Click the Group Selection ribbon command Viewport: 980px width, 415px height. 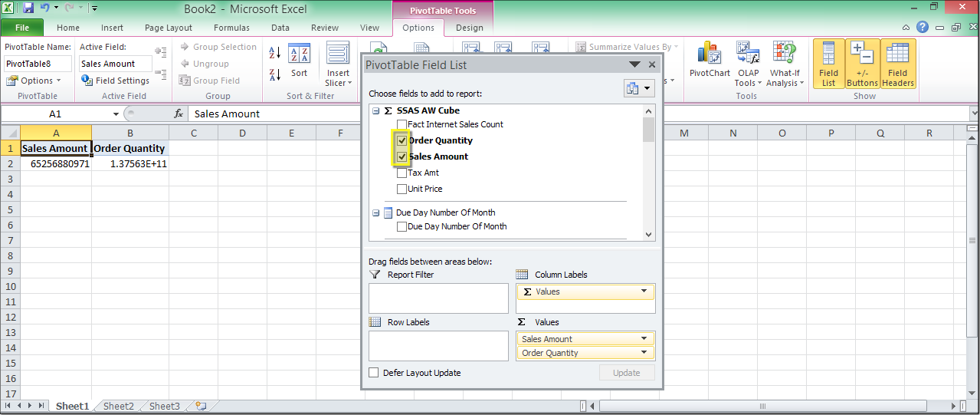pyautogui.click(x=218, y=47)
